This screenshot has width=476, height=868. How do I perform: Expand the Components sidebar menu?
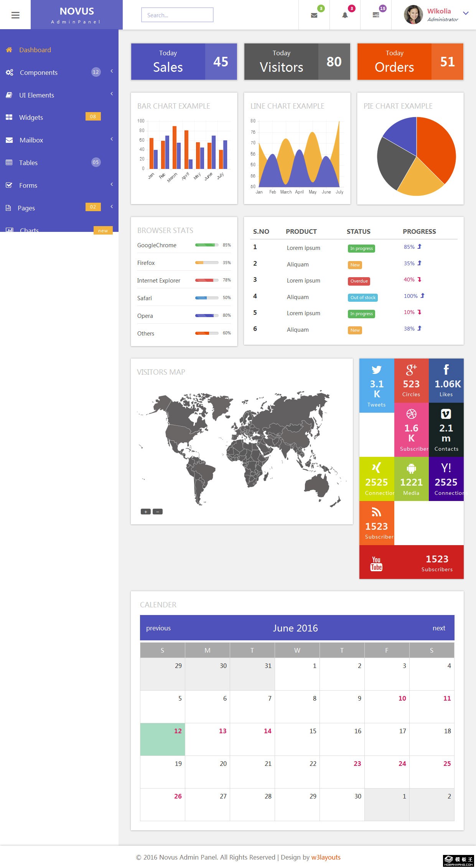[x=38, y=73]
